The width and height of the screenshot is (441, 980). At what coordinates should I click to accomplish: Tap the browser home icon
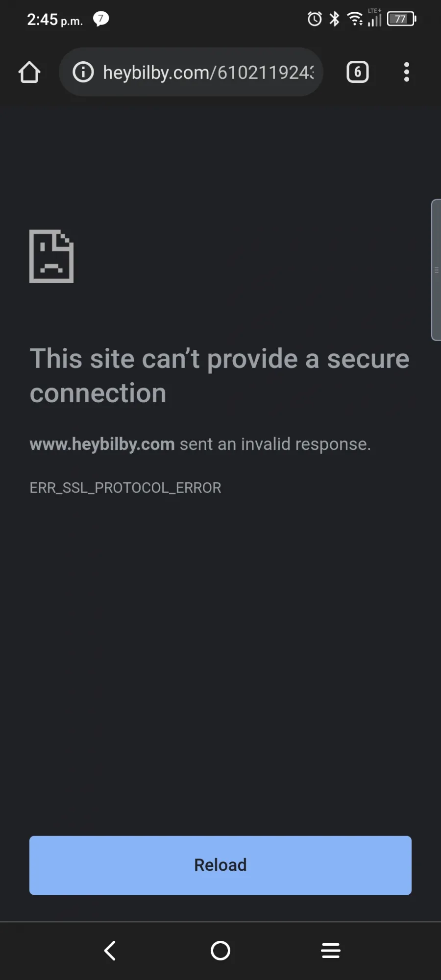(29, 72)
